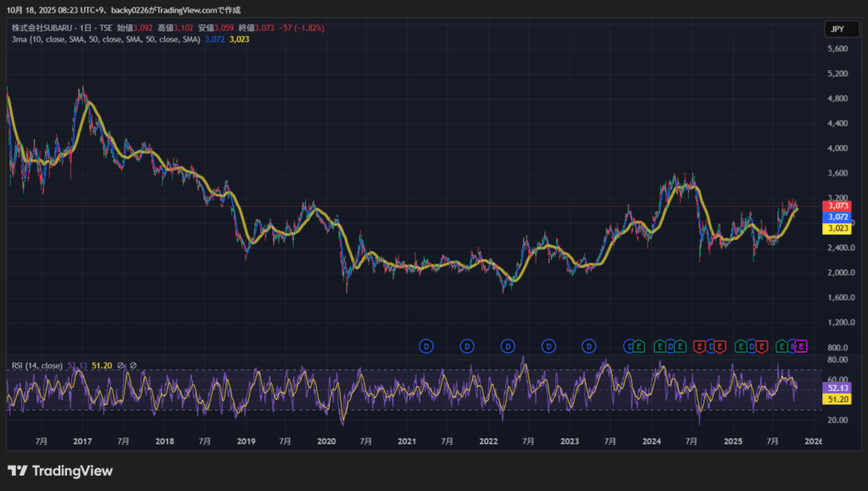
Task: Click the first ∅ icon in RSI legend
Action: click(x=120, y=365)
